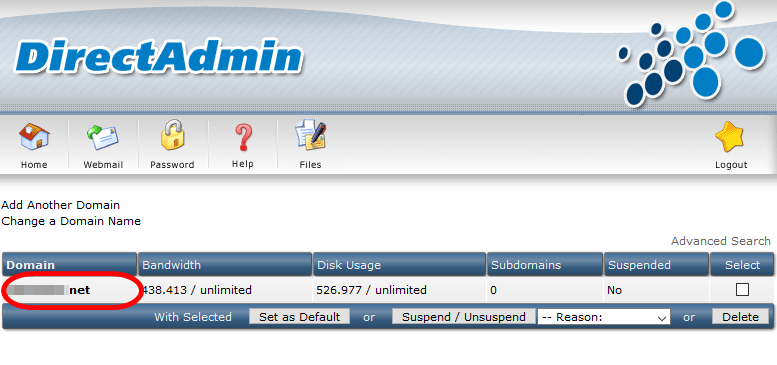Viewport: 777px width, 365px height.
Task: Click the Delete button
Action: [x=740, y=317]
